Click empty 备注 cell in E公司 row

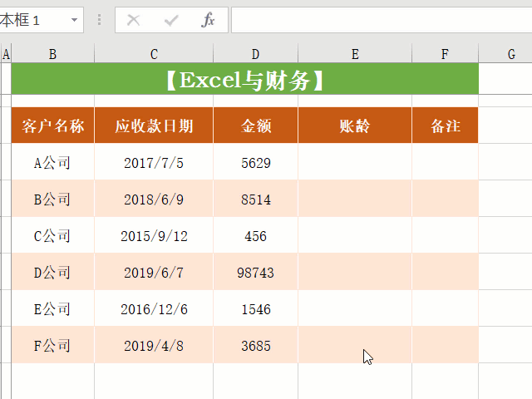(446, 308)
